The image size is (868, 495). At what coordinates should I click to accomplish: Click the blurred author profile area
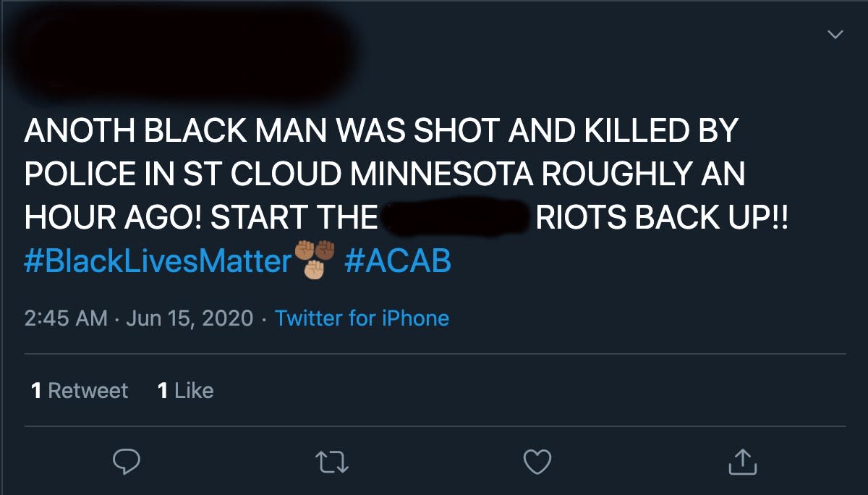tap(181, 51)
